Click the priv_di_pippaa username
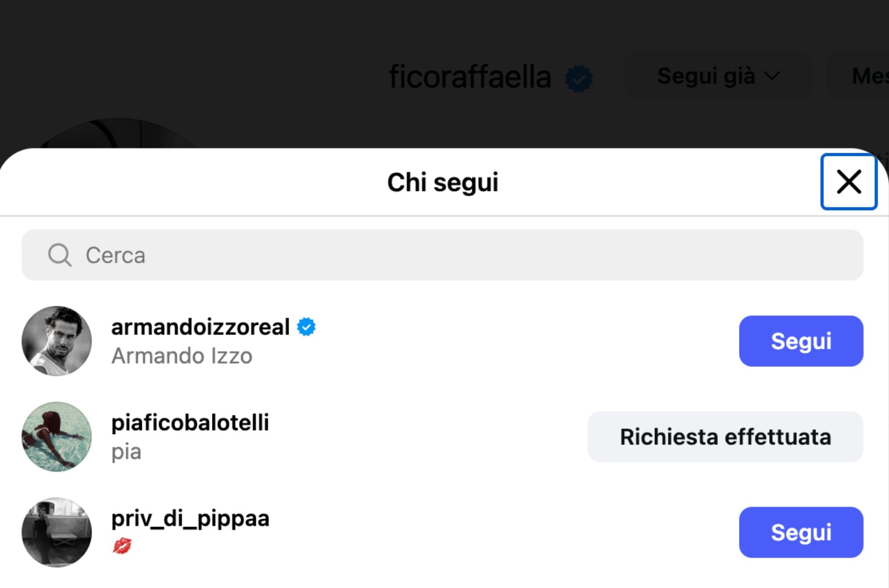Screen dimensions: 889x588 (190, 518)
